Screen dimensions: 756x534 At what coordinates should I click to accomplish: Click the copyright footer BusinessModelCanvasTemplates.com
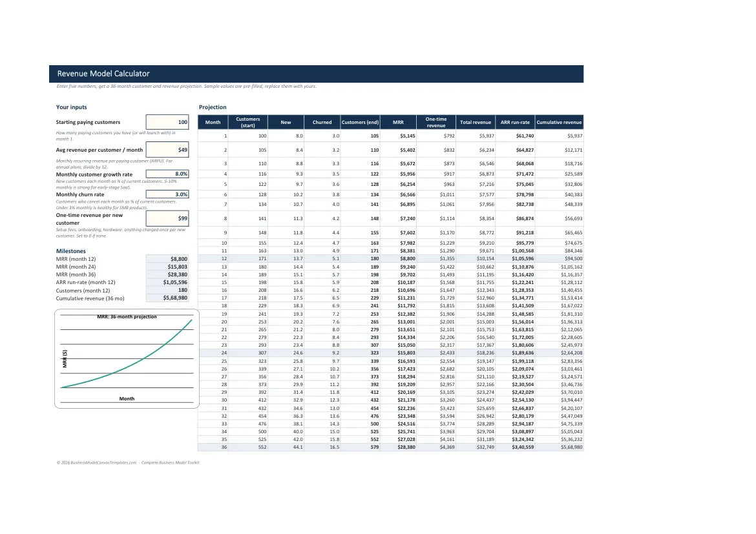128,463
